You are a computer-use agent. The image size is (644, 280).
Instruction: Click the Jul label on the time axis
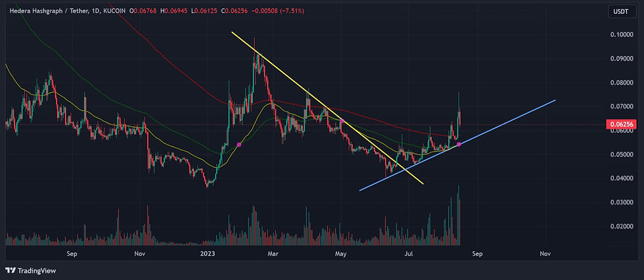click(x=408, y=254)
